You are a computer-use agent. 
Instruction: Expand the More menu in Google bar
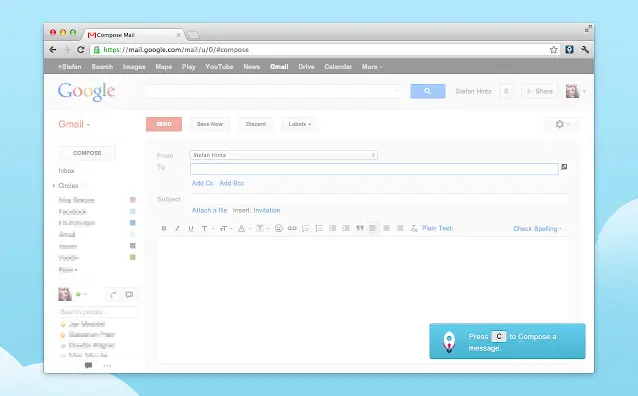click(372, 67)
